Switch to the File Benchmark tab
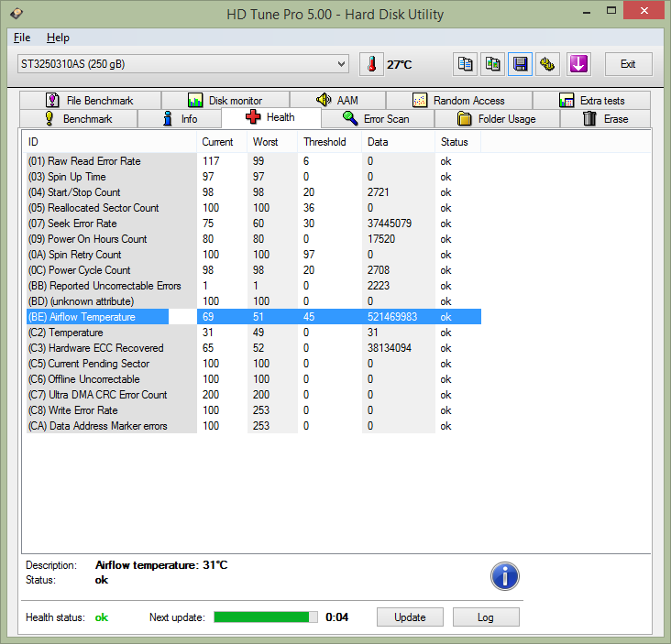The width and height of the screenshot is (671, 644). coord(90,101)
